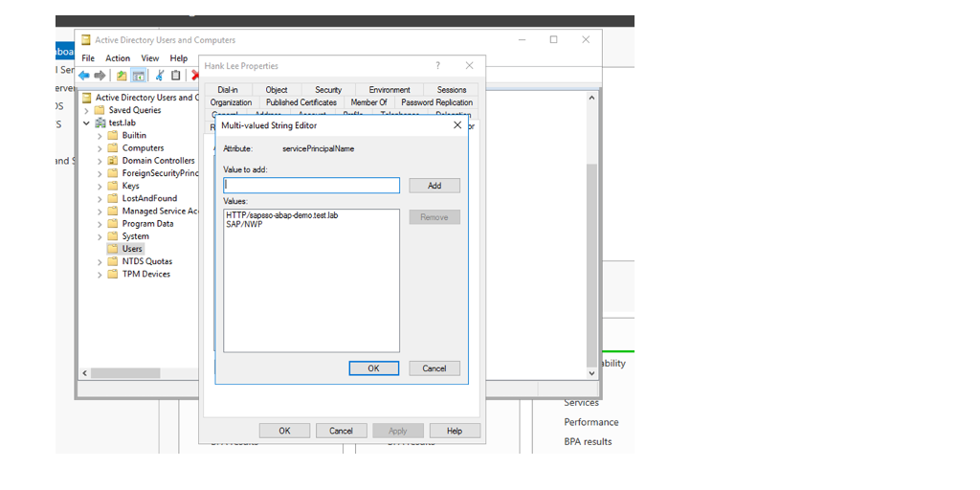This screenshot has width=980, height=490.
Task: Click OK in Multi-valued String Editor
Action: (x=374, y=368)
